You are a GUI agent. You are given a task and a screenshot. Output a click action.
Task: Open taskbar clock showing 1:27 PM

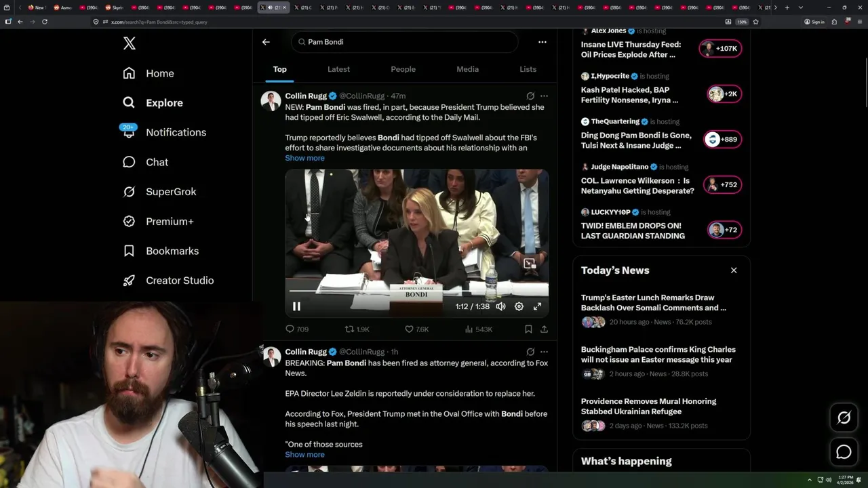[845, 480]
